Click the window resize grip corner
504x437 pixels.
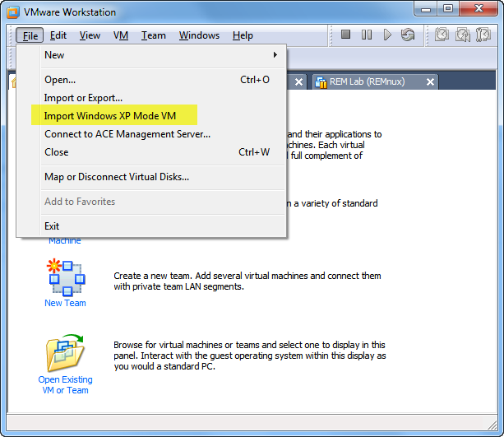(492, 425)
